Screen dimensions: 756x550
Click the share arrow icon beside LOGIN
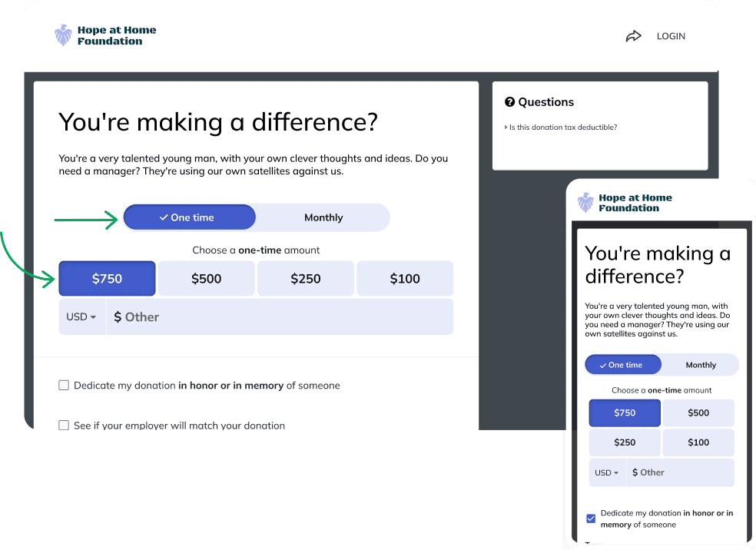(x=633, y=36)
